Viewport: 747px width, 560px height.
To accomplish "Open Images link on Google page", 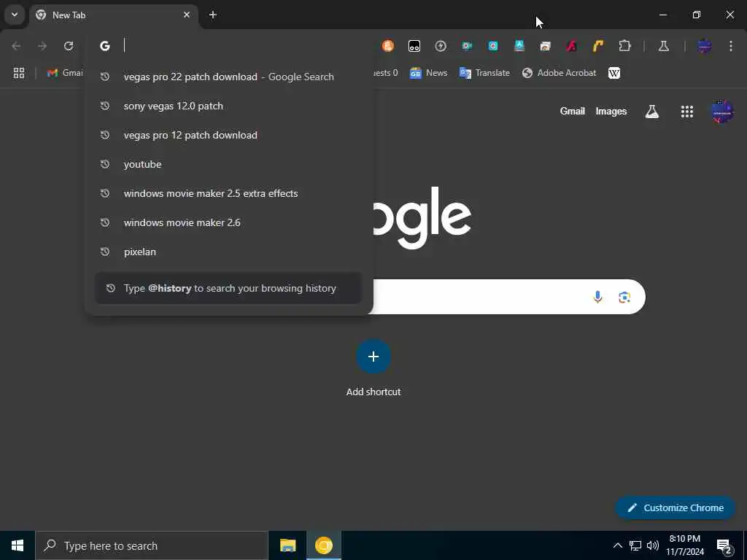I will click(611, 112).
